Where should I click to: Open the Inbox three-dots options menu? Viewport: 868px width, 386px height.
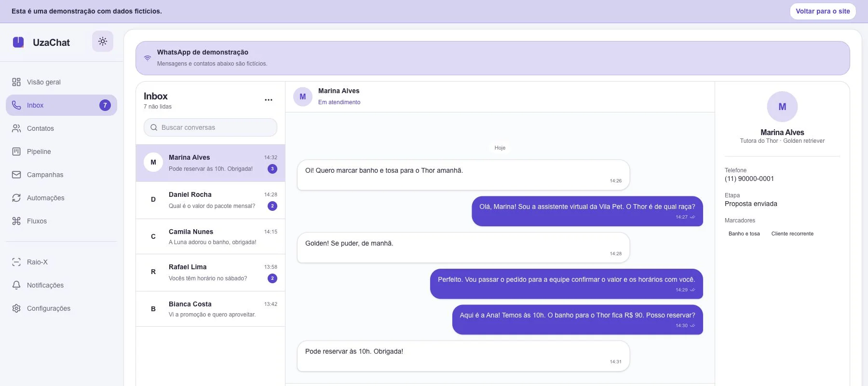point(269,100)
